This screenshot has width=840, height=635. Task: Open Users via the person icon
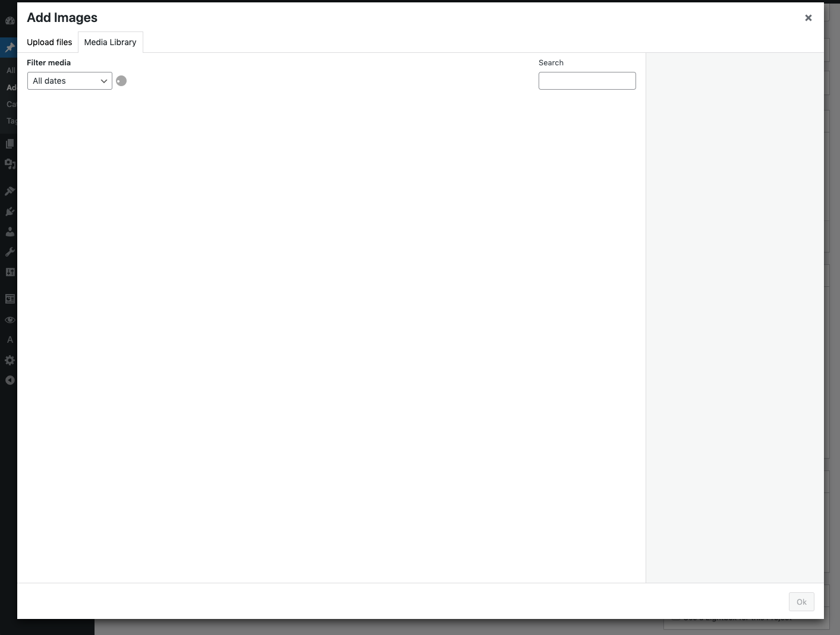(x=10, y=232)
